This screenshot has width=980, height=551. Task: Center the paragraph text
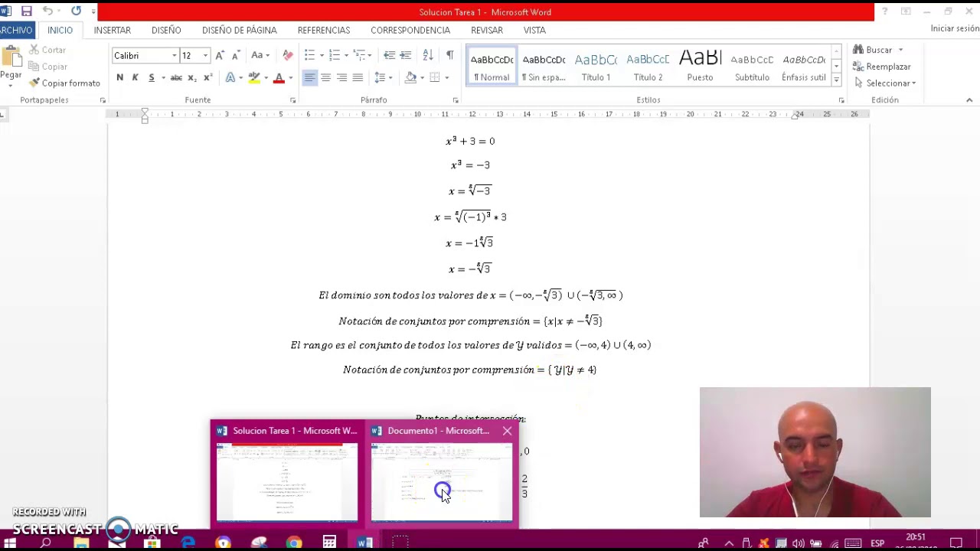[x=325, y=77]
